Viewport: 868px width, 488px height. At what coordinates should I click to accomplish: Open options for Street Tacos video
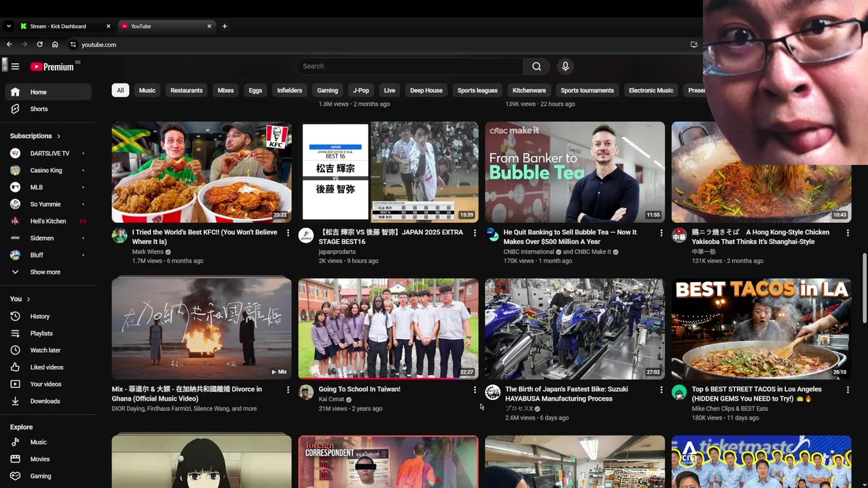click(x=848, y=390)
